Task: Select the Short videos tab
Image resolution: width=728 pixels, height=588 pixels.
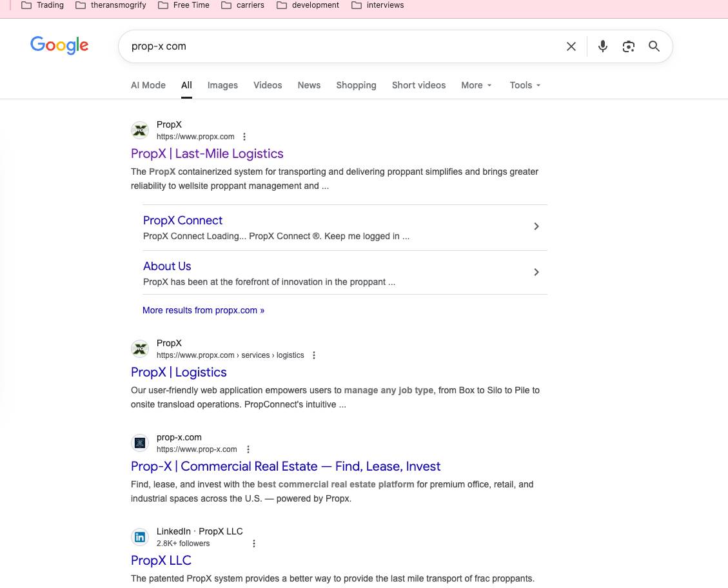Action: tap(418, 85)
